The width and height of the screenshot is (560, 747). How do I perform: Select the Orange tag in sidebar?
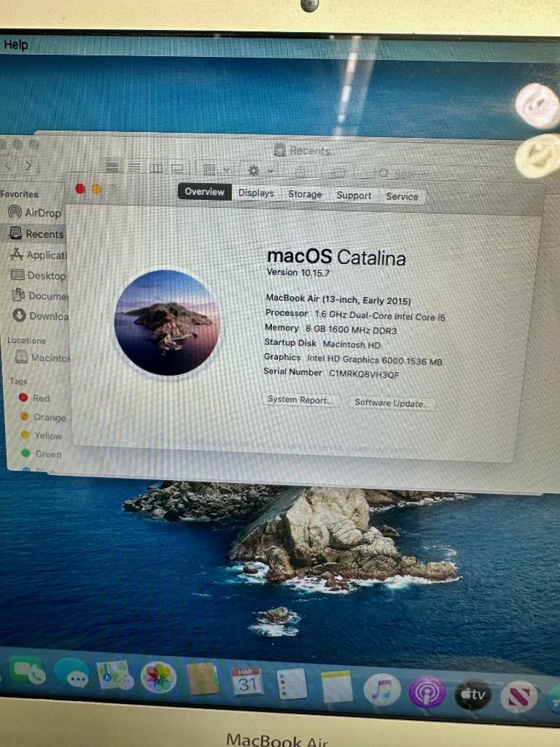point(43,417)
